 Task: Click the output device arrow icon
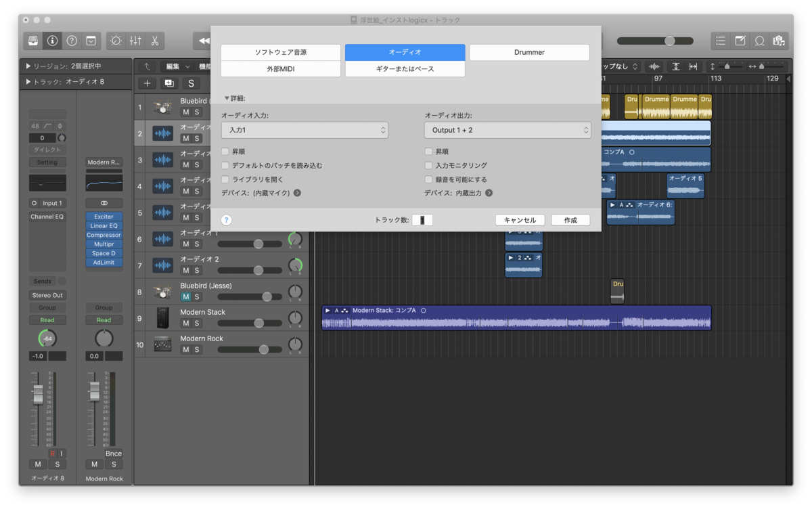[x=489, y=193]
